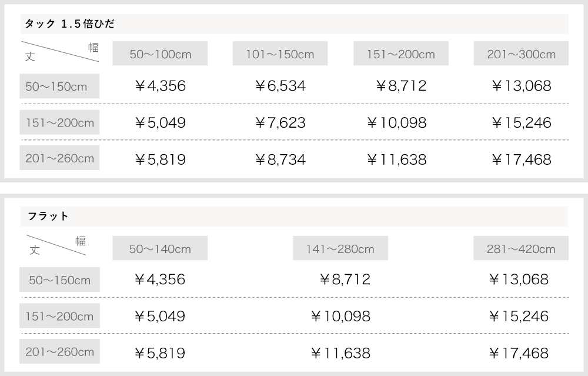Viewport: 588px width, 376px height.
Task: Select the 50〜140cm width header
Action: pyautogui.click(x=160, y=249)
